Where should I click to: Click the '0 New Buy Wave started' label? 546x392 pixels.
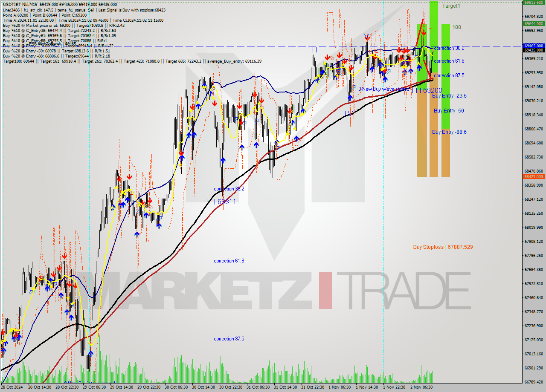384,89
